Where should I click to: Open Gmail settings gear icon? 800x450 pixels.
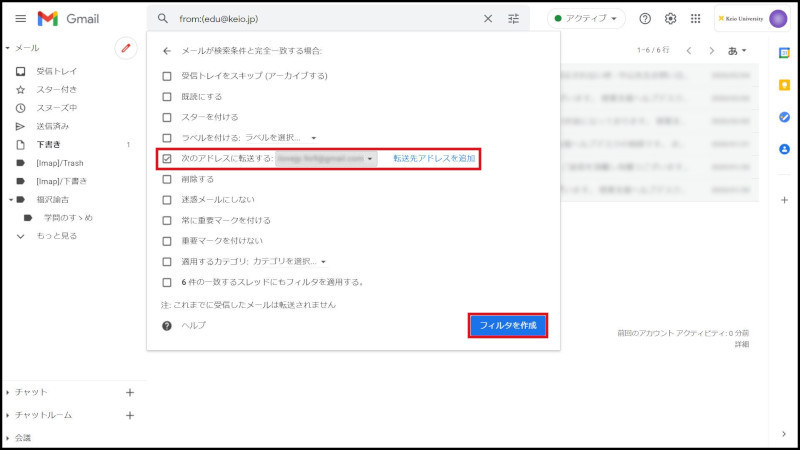coord(671,19)
